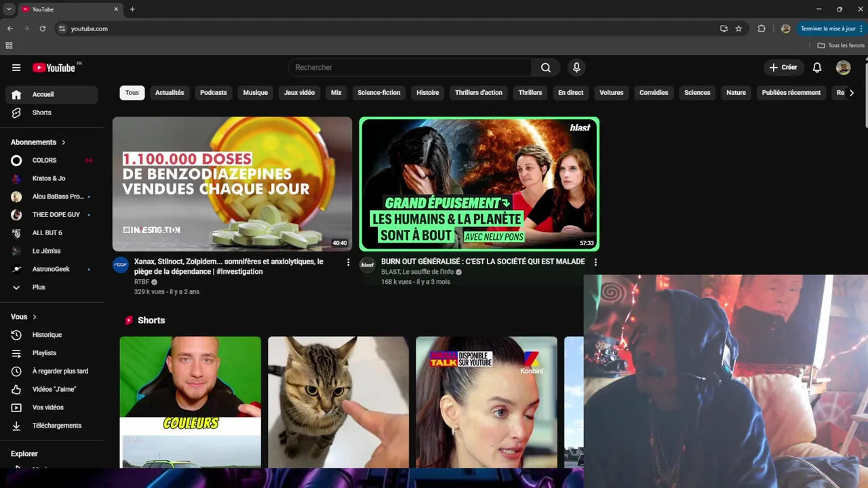868x488 pixels.
Task: Open AstronoGeek channel
Action: click(x=52, y=269)
